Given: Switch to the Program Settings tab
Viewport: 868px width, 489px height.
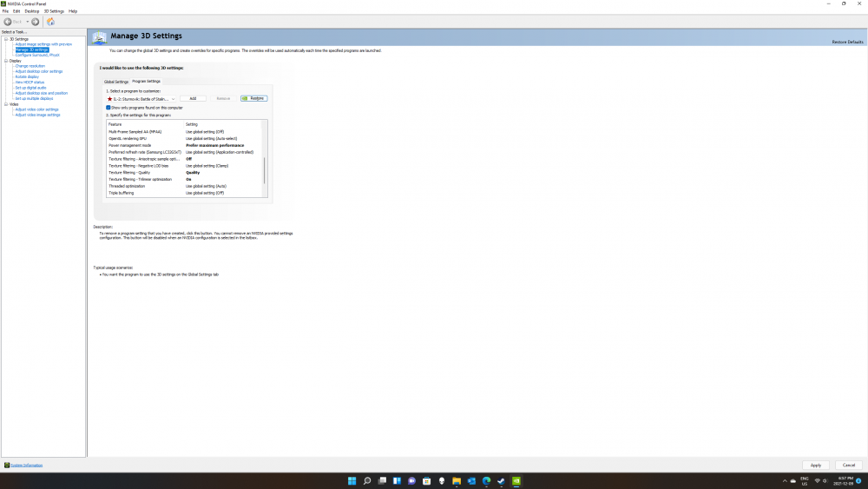Looking at the screenshot, I should point(146,82).
